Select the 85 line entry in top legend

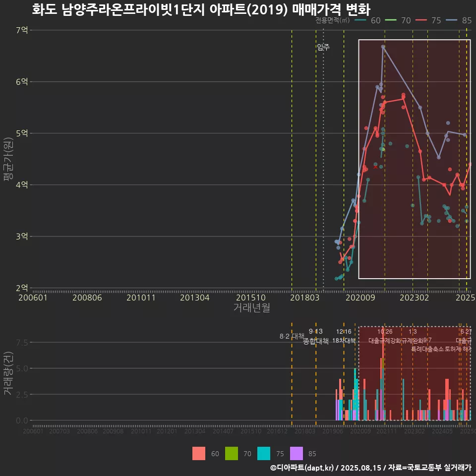coord(459,20)
